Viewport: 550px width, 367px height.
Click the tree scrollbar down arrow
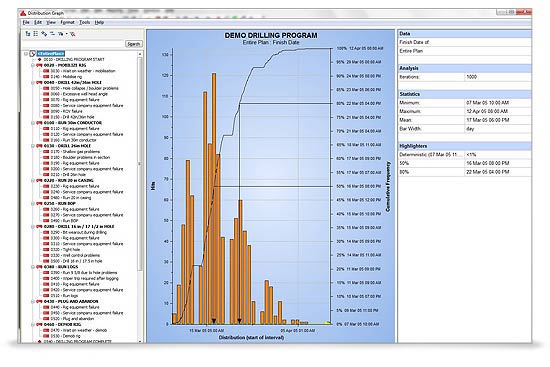(x=140, y=341)
